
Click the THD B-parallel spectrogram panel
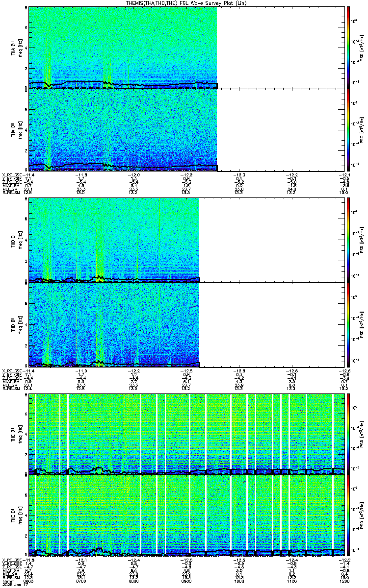(186, 324)
